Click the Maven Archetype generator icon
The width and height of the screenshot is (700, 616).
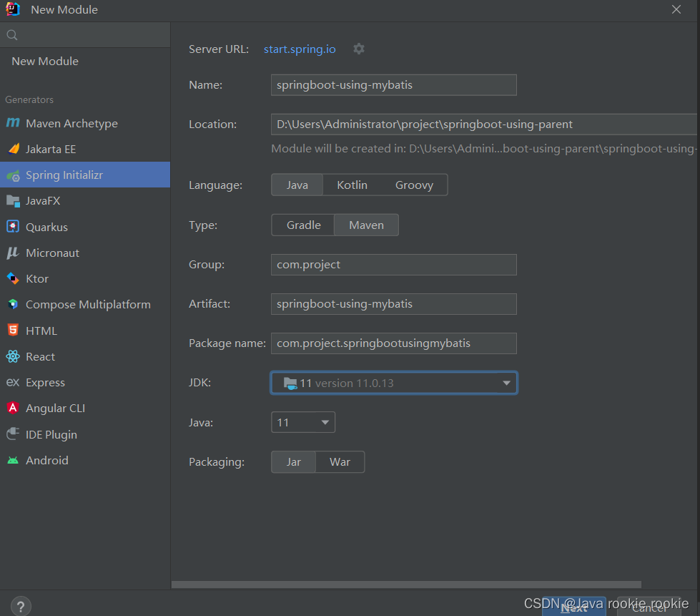(13, 122)
